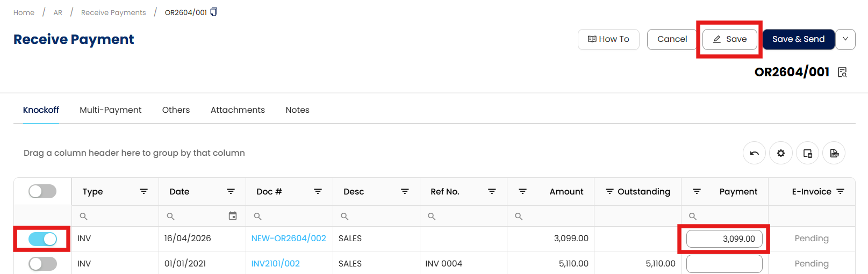Open the Attachments tab
This screenshot has width=868, height=274.
click(238, 110)
